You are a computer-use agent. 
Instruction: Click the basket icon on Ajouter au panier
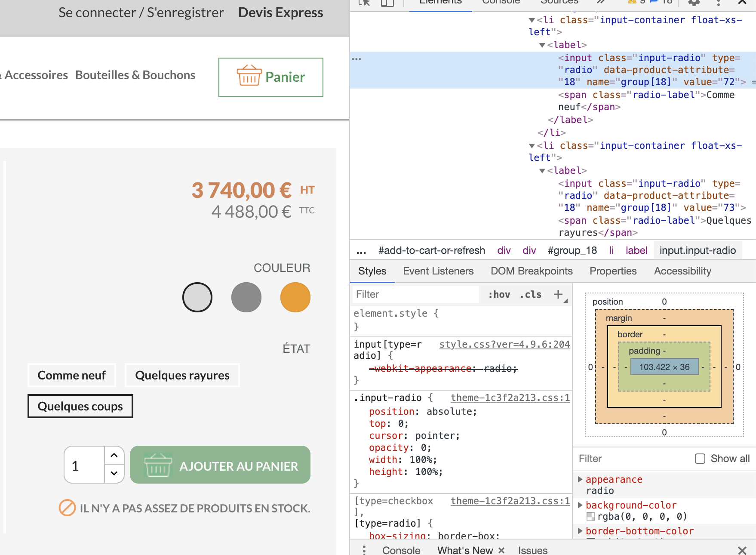click(158, 465)
